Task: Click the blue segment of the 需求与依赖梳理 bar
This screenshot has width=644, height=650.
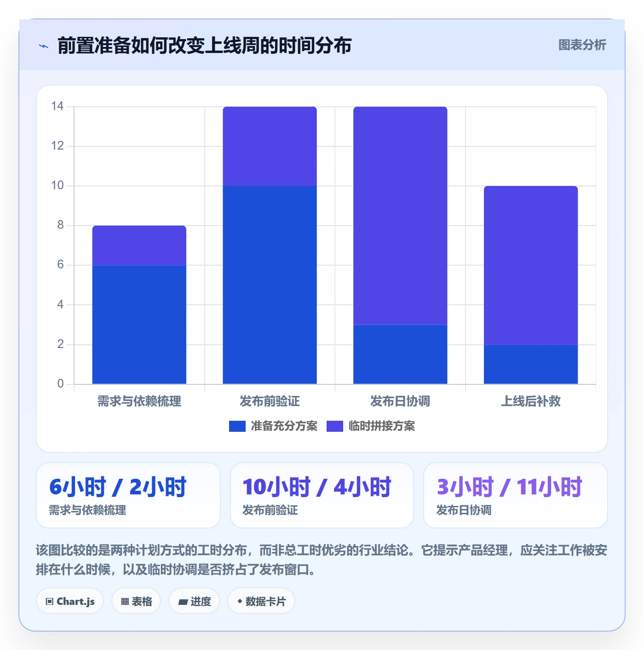Action: click(139, 325)
